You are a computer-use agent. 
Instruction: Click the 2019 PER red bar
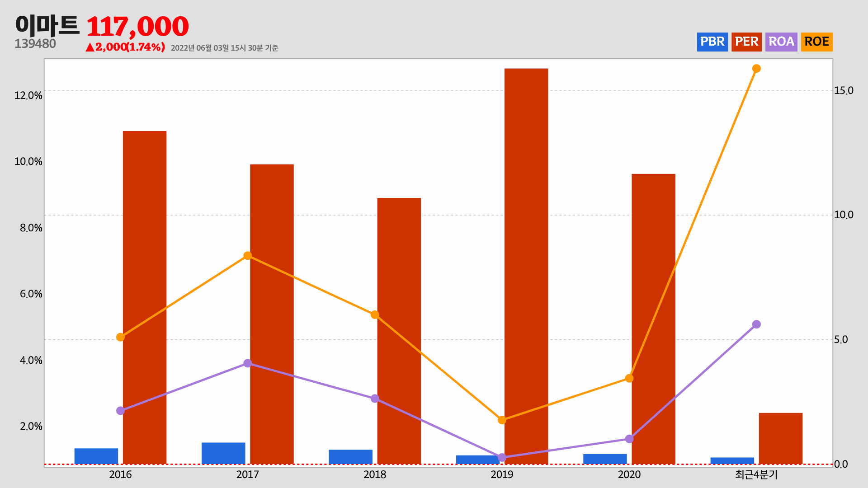point(526,266)
